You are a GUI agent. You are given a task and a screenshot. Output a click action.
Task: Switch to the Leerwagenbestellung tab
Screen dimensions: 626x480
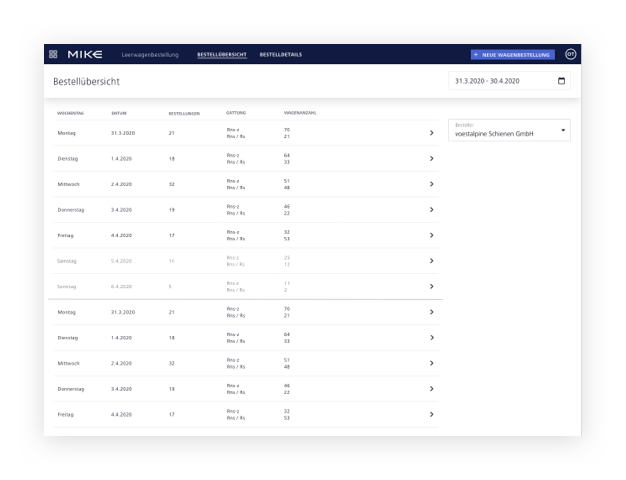[150, 54]
